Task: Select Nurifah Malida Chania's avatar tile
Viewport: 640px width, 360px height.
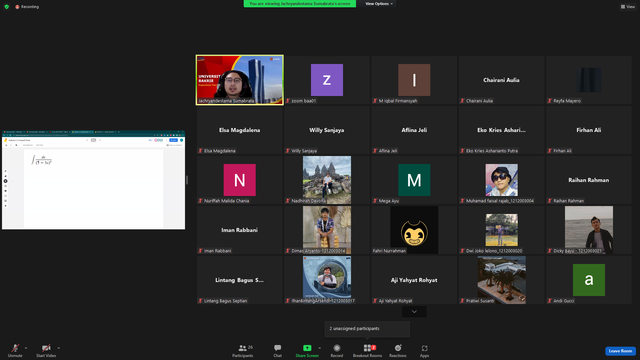Action: pyautogui.click(x=240, y=180)
